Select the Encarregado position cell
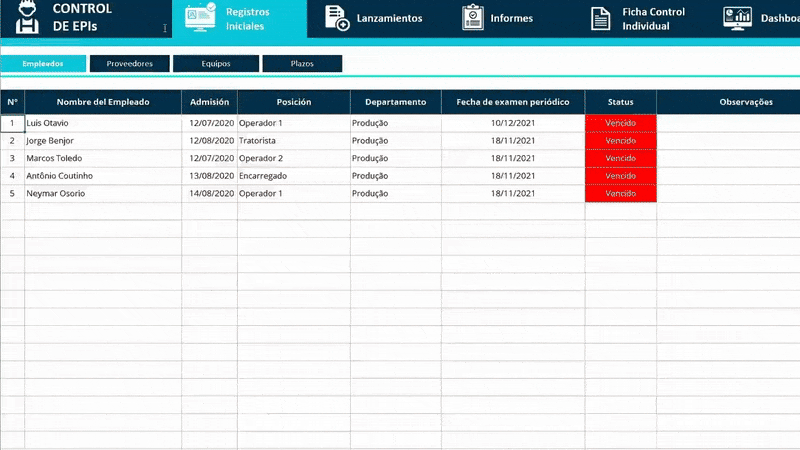Image resolution: width=800 pixels, height=450 pixels. [x=293, y=176]
